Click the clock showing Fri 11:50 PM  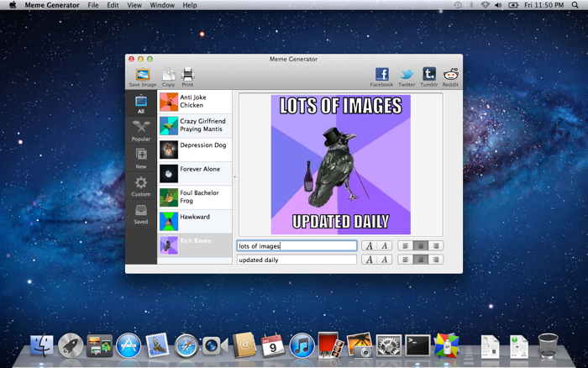[543, 5]
